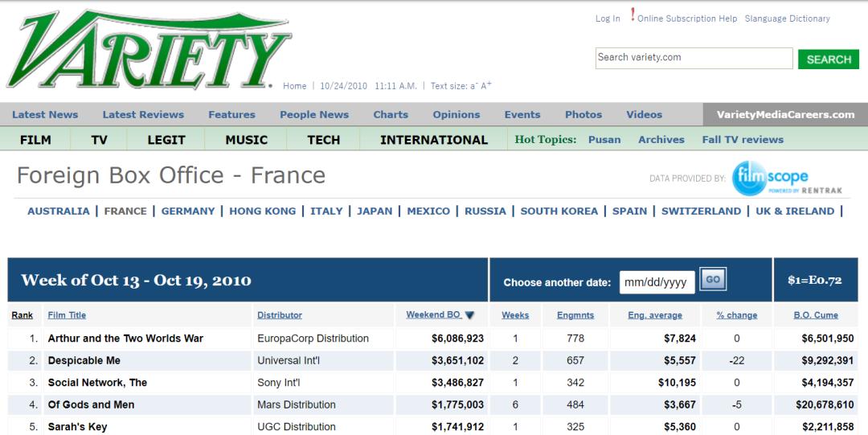This screenshot has height=435, width=868.
Task: Open the Archives hot topic
Action: click(661, 140)
